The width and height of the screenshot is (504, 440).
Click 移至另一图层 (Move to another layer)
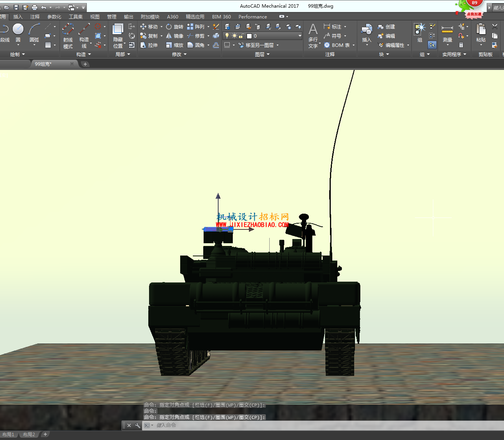coord(256,45)
